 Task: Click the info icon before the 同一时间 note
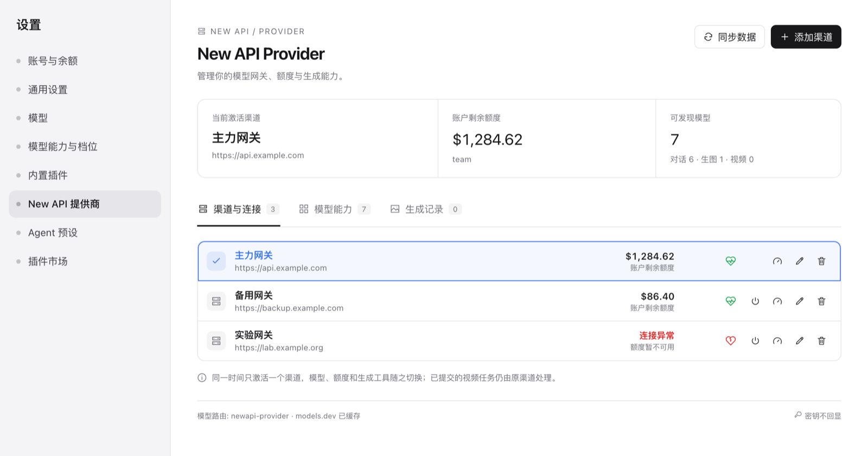tap(202, 378)
